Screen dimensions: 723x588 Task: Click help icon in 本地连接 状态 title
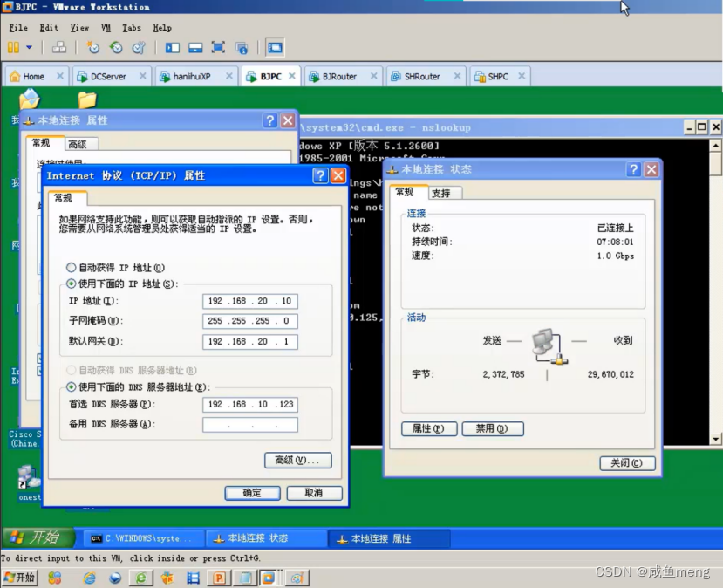[x=633, y=170]
